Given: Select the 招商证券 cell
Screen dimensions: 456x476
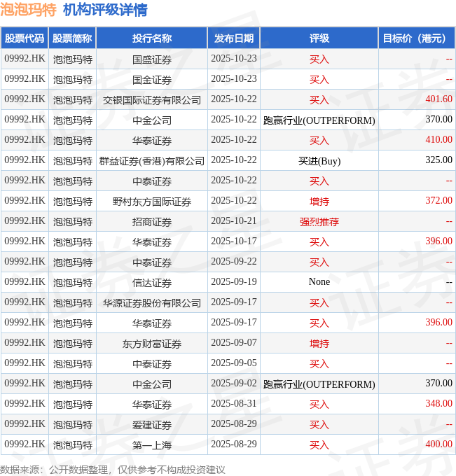Looking at the screenshot, I should 152,222.
